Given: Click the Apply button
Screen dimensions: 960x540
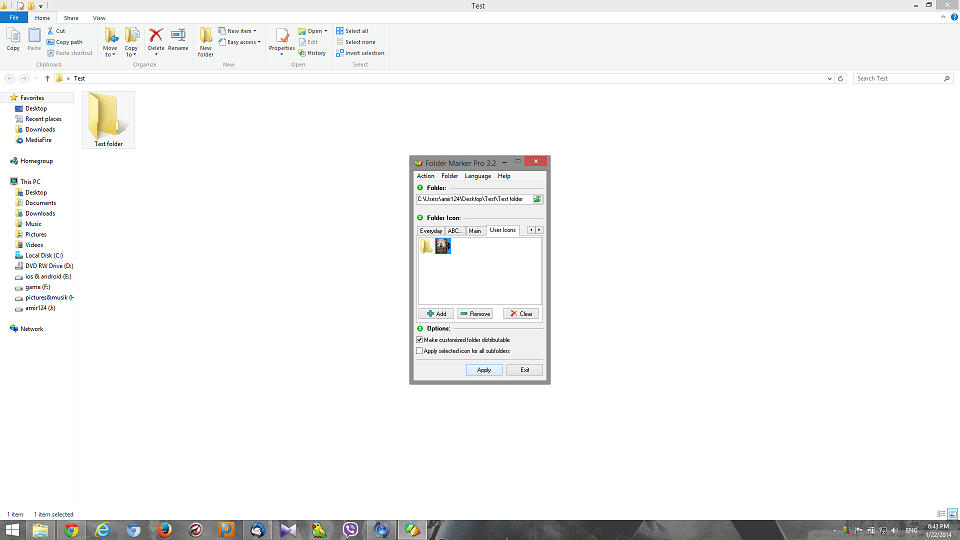Looking at the screenshot, I should point(484,370).
